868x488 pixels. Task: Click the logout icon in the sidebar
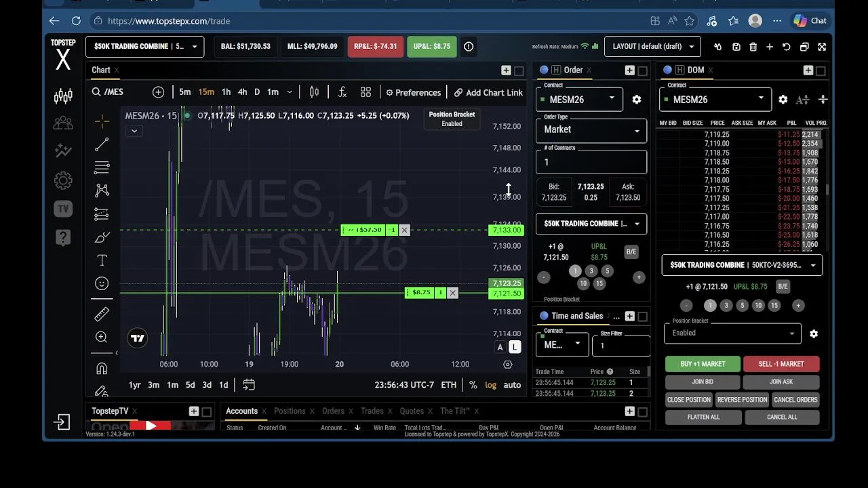pos(62,422)
